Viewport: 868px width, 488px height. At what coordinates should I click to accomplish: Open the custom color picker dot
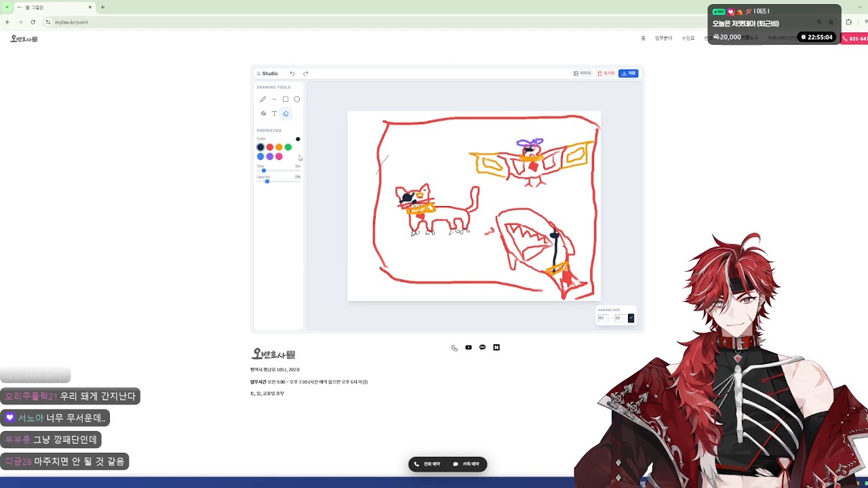pyautogui.click(x=298, y=139)
